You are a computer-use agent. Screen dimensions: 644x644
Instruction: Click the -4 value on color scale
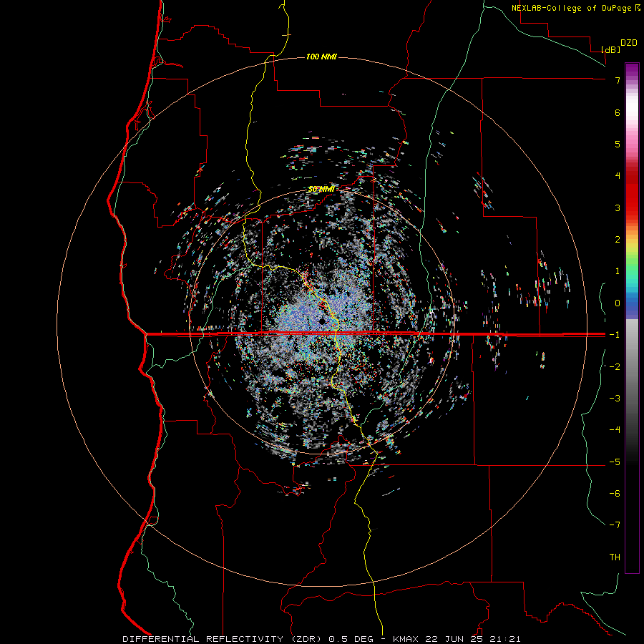coord(615,429)
